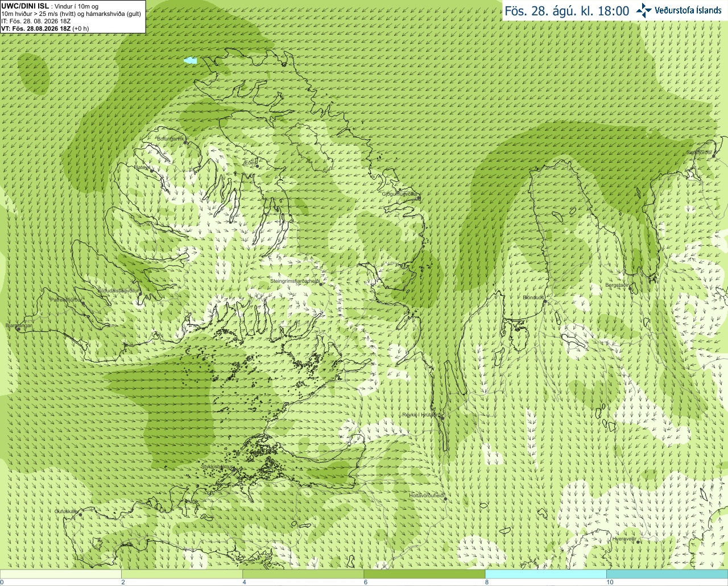Select the Bjargtangar station dot
728x586 pixels.
[x=18, y=329]
